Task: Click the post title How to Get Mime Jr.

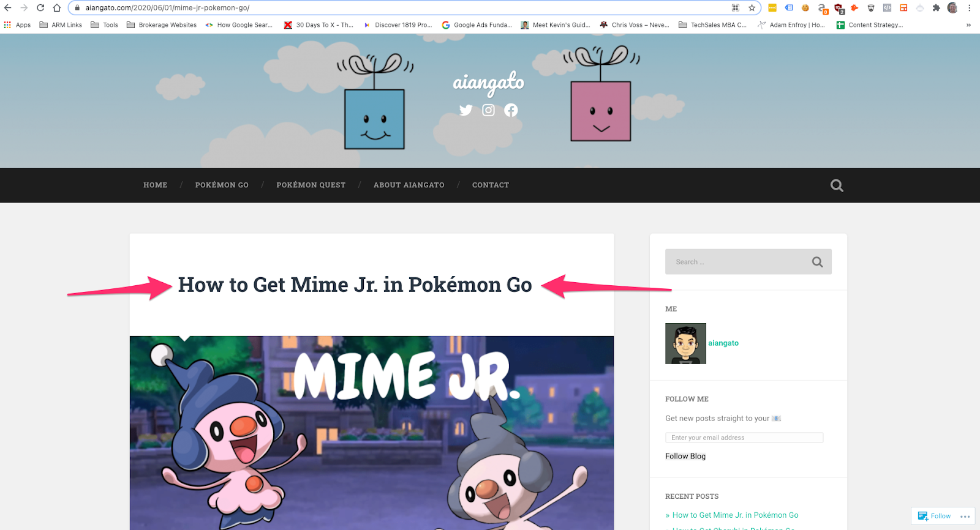Action: pyautogui.click(x=355, y=285)
